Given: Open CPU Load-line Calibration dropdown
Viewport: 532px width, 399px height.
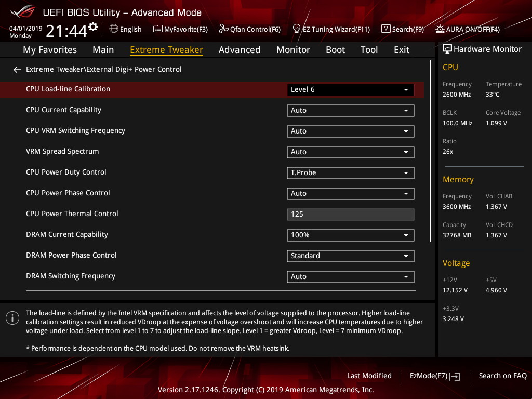Looking at the screenshot, I should tap(351, 89).
